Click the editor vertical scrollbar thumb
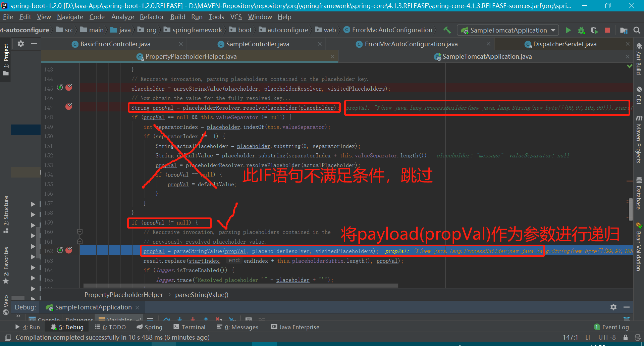Viewport: 644px width, 346px height. coord(631,209)
